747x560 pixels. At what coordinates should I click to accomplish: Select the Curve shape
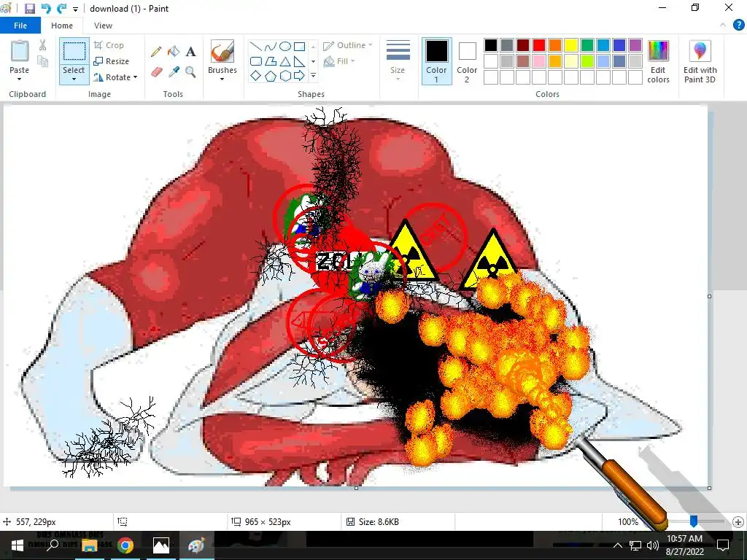[271, 46]
